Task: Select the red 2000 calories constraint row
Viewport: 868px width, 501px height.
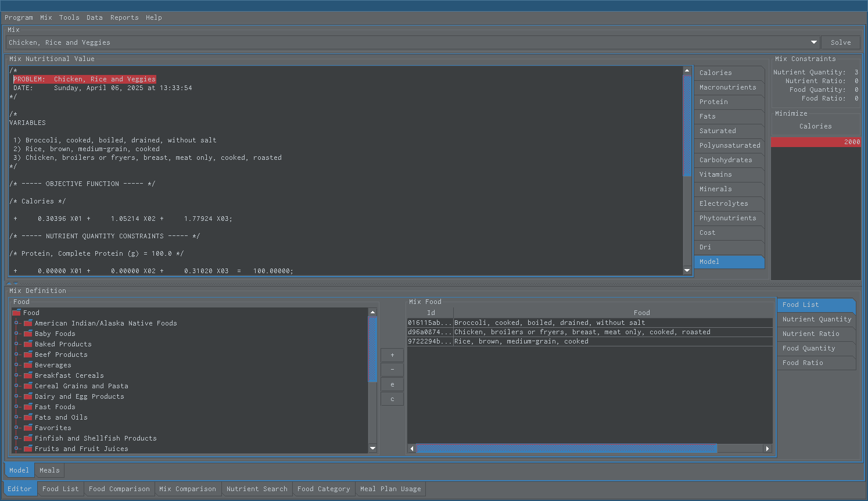Action: [x=816, y=142]
